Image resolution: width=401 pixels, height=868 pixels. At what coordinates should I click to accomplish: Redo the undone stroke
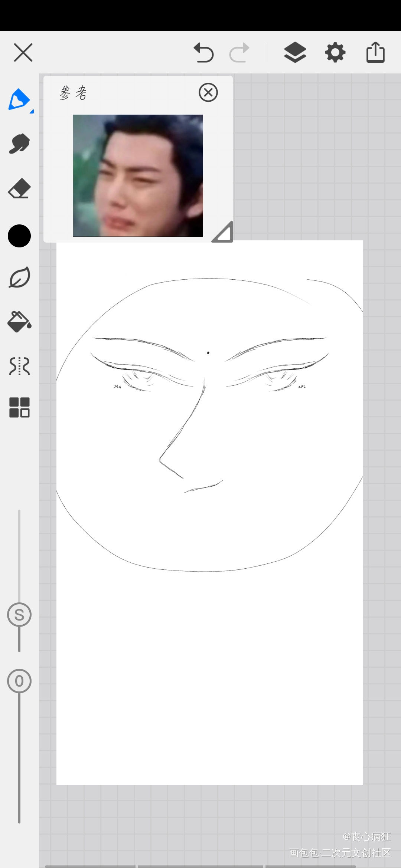coord(239,53)
